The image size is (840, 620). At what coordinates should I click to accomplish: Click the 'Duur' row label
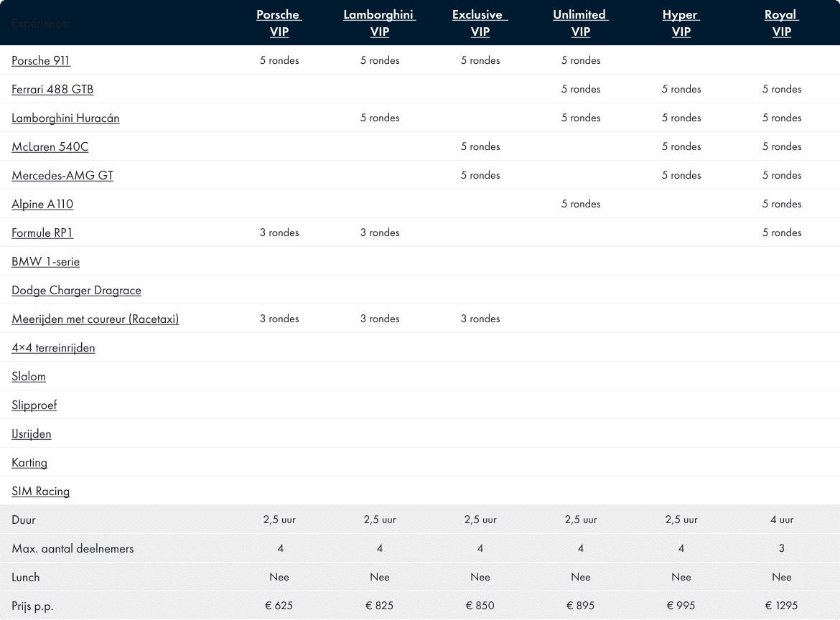24,520
